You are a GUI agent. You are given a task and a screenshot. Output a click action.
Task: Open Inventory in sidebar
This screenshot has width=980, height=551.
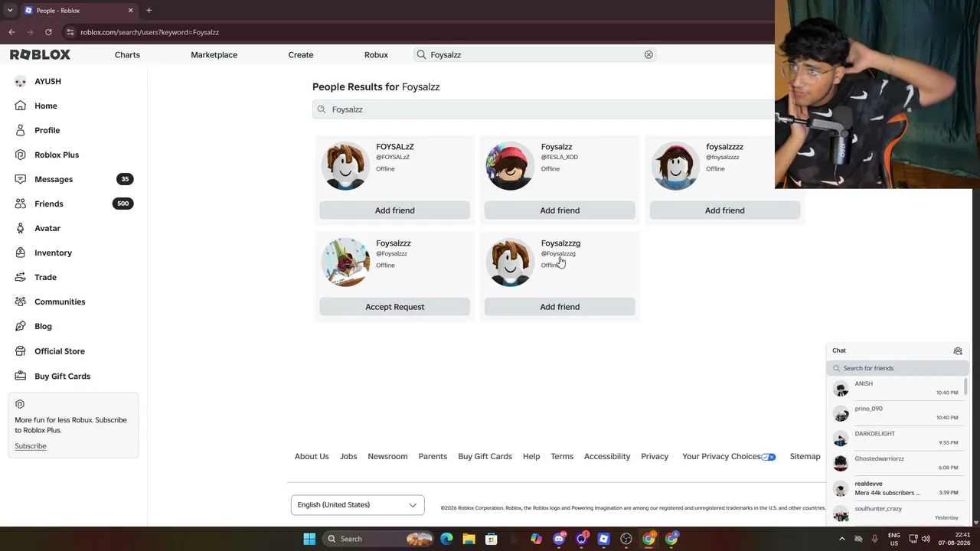(53, 253)
